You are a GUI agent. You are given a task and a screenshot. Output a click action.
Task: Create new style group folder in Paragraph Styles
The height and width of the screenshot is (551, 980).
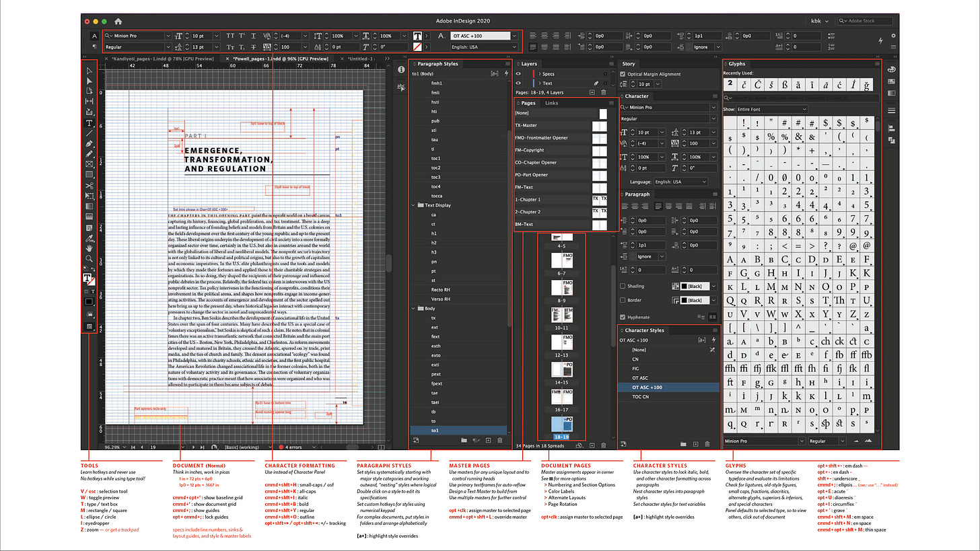pos(464,441)
